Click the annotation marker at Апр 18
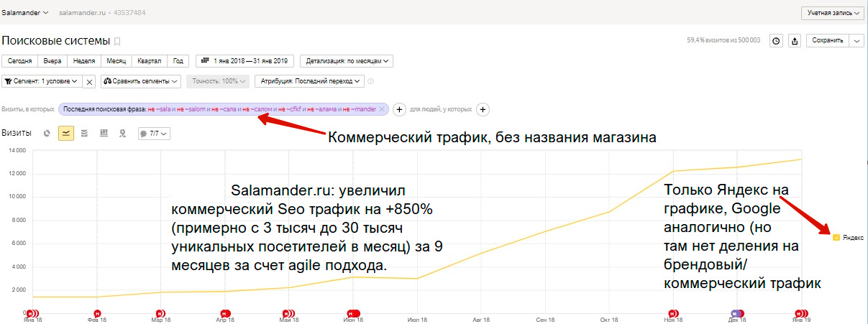The height and width of the screenshot is (324, 868). (224, 313)
